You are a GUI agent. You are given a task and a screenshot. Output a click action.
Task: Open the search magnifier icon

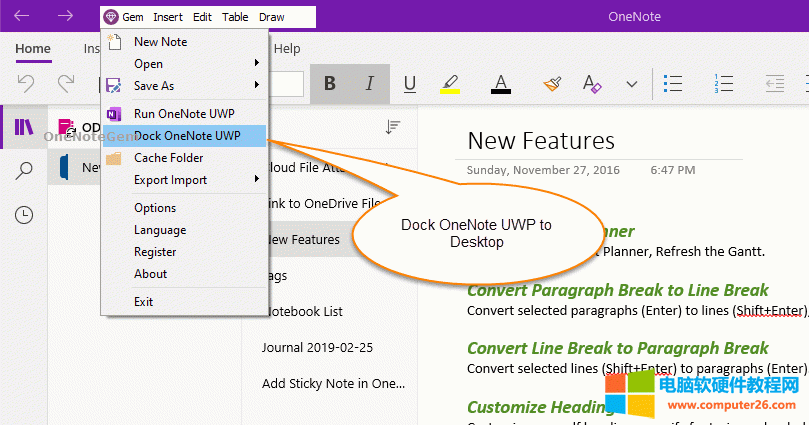pyautogui.click(x=24, y=171)
